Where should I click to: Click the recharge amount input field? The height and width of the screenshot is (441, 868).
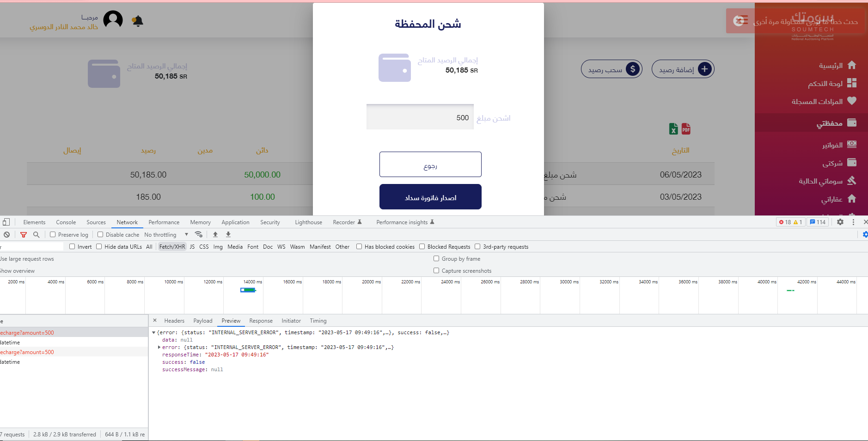420,117
